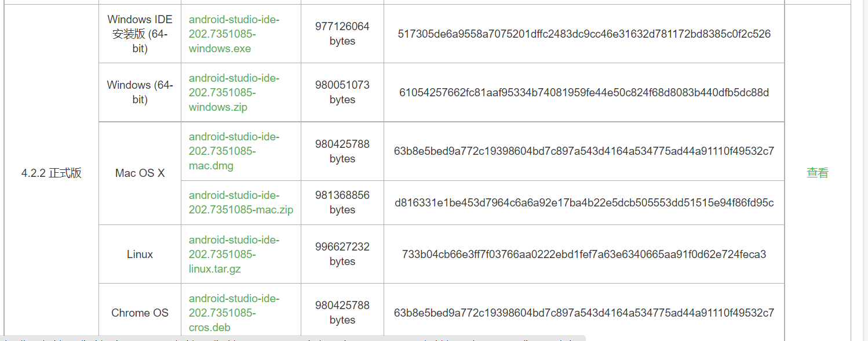Click the android-studio-ide mac.zip link
The height and width of the screenshot is (341, 868).
click(240, 202)
